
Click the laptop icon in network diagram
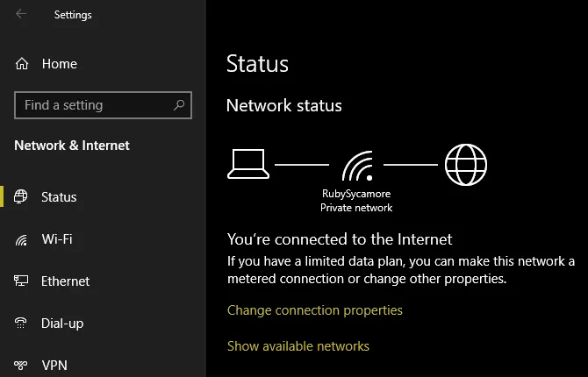click(247, 164)
